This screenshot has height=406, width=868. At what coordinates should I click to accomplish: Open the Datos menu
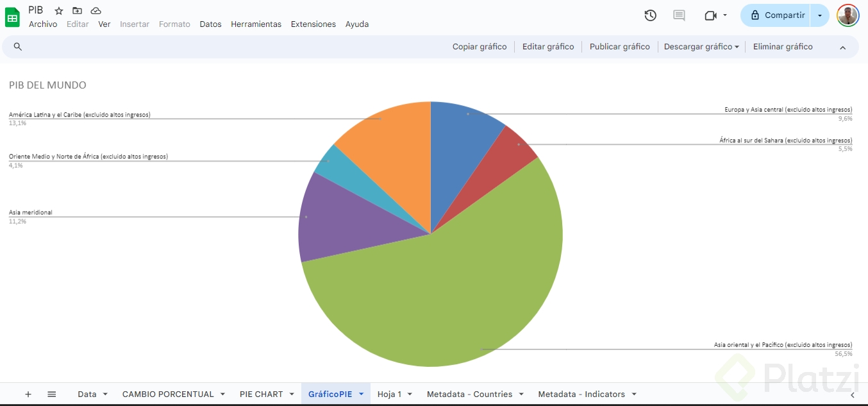click(x=210, y=24)
